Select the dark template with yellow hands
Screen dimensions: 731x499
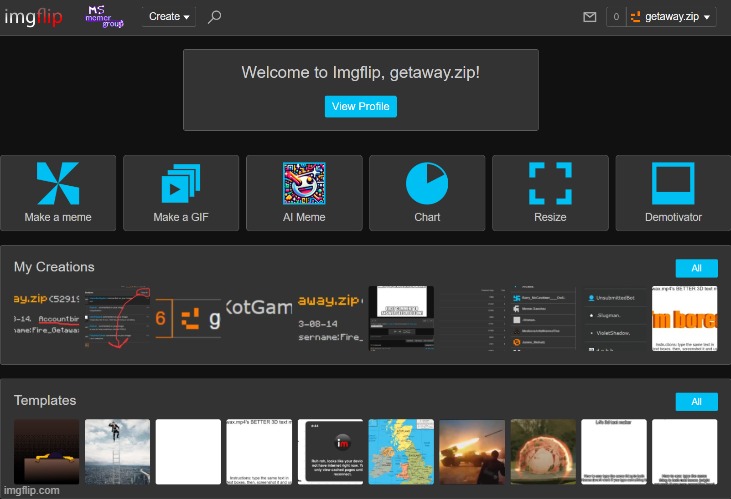click(46, 451)
